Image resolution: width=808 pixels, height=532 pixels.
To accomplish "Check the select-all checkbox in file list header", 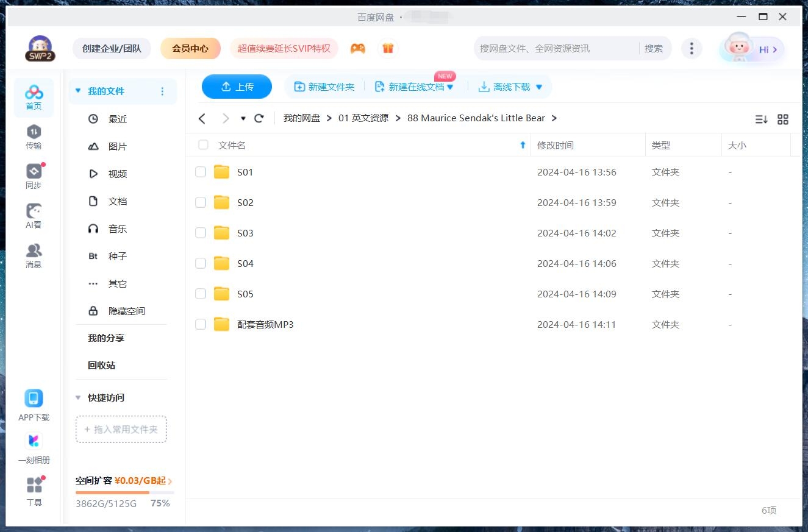I will (202, 145).
